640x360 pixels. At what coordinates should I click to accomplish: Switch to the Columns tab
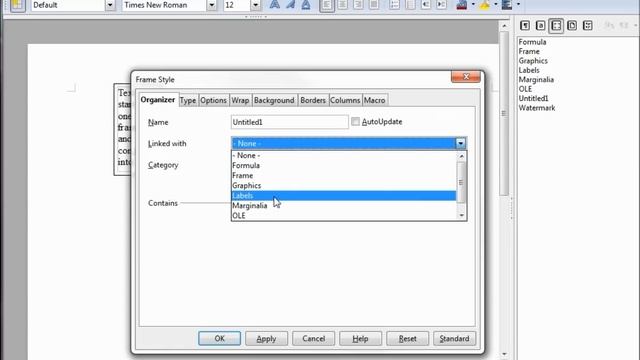point(345,100)
